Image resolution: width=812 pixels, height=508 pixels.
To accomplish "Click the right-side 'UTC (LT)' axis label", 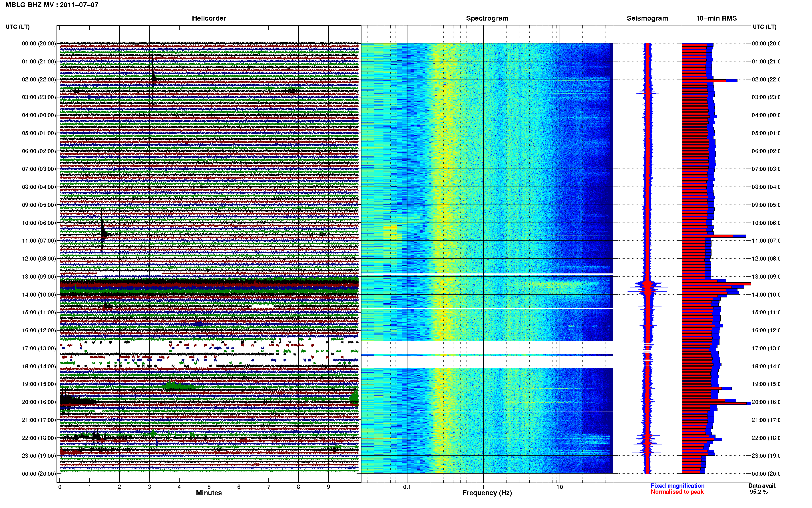I will (764, 27).
